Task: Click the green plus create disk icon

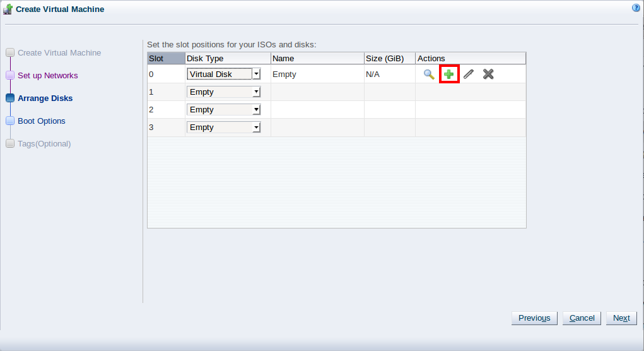Action: (449, 74)
